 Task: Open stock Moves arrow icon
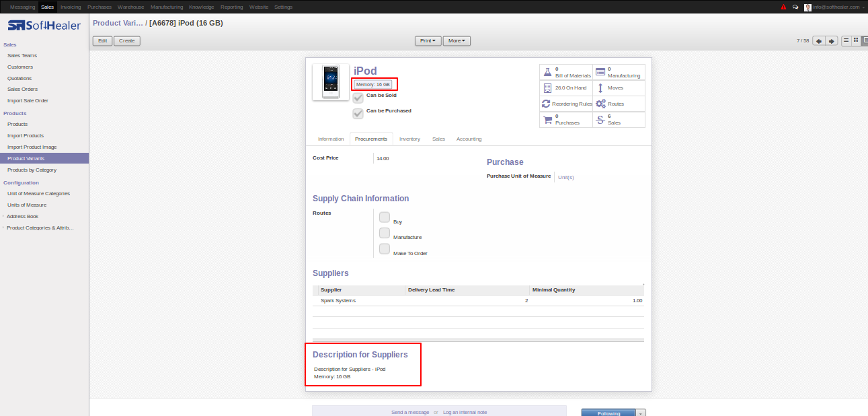[600, 88]
